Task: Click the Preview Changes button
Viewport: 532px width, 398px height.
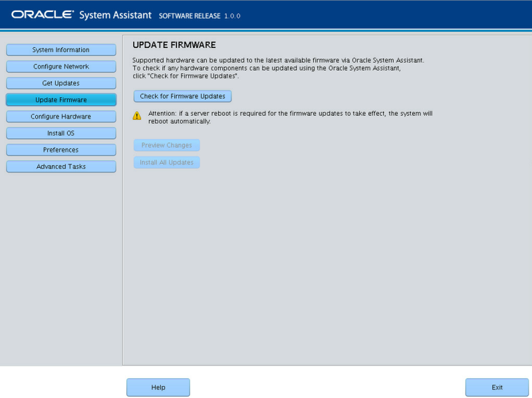Action: click(x=166, y=145)
